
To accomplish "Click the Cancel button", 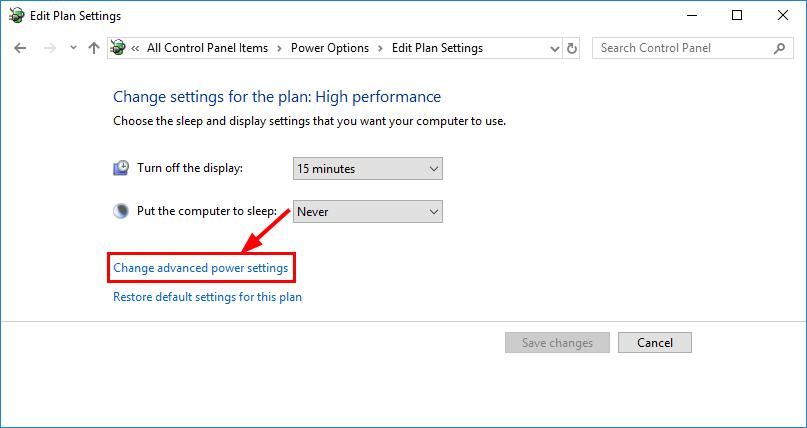I will point(655,343).
